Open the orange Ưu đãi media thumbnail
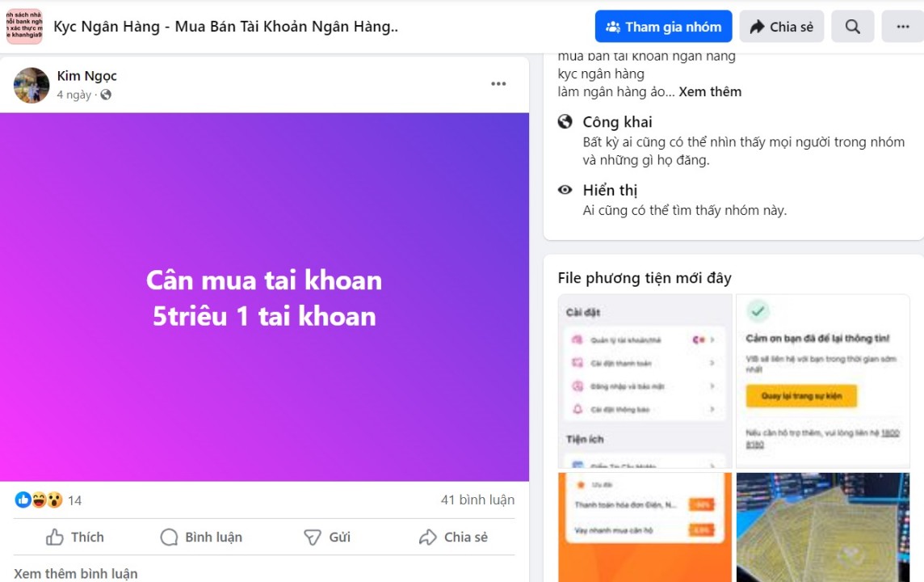 click(x=645, y=527)
